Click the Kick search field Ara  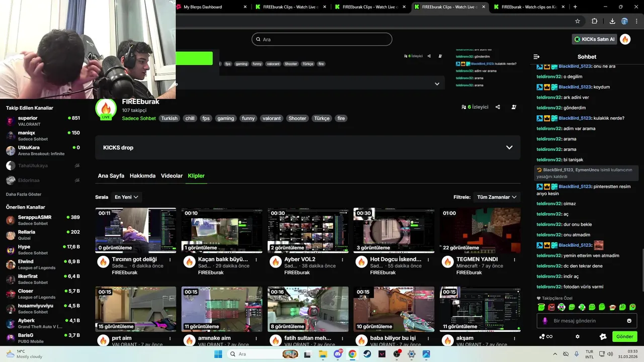tap(322, 39)
